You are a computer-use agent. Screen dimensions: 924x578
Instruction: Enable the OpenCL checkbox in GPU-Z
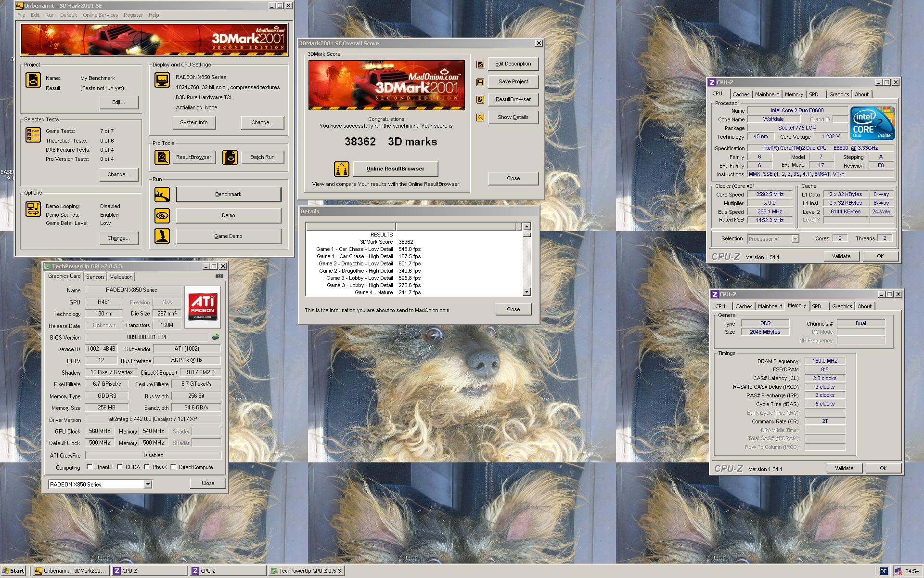click(90, 467)
